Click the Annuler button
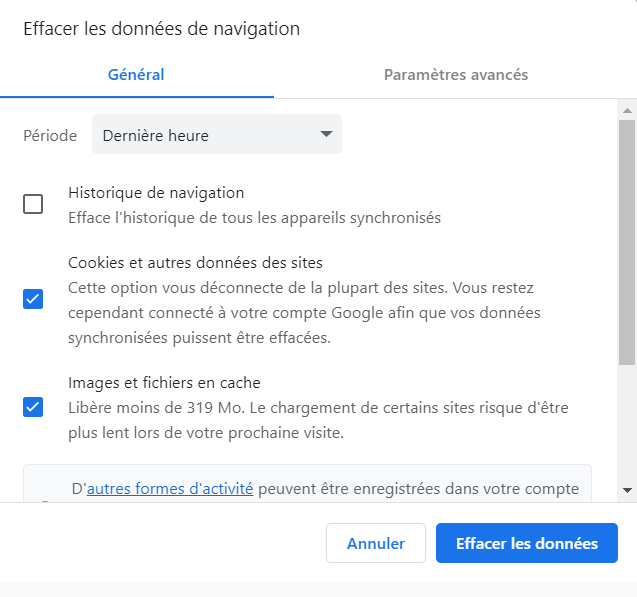Image resolution: width=637 pixels, height=597 pixels. tap(376, 543)
